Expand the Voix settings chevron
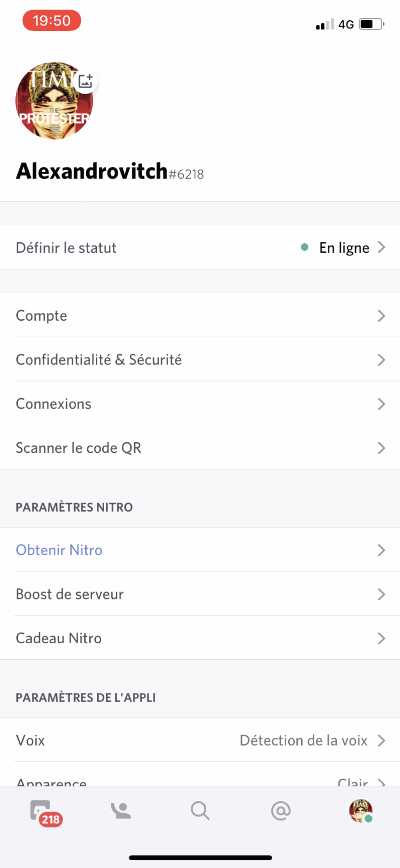Viewport: 400px width, 868px height. coord(382,740)
